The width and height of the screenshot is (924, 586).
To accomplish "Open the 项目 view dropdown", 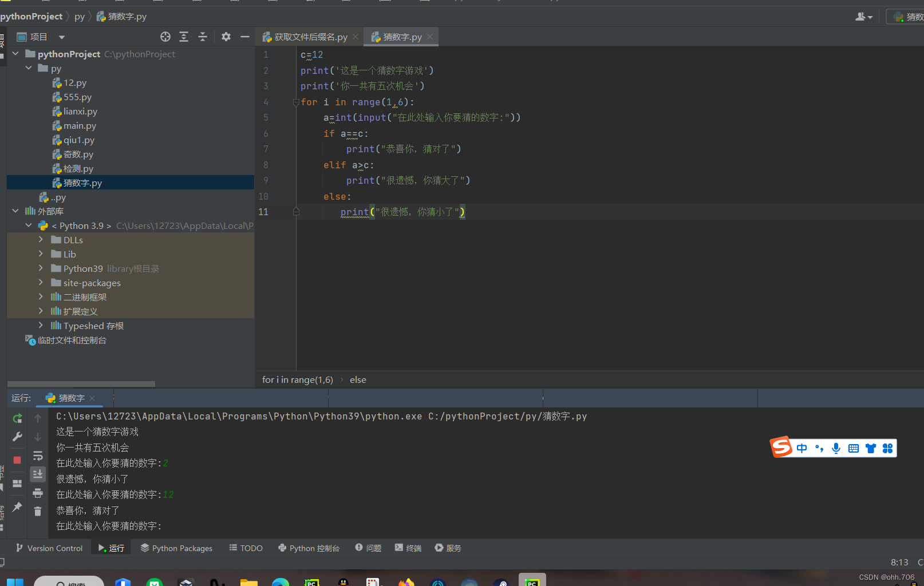I will click(x=61, y=37).
